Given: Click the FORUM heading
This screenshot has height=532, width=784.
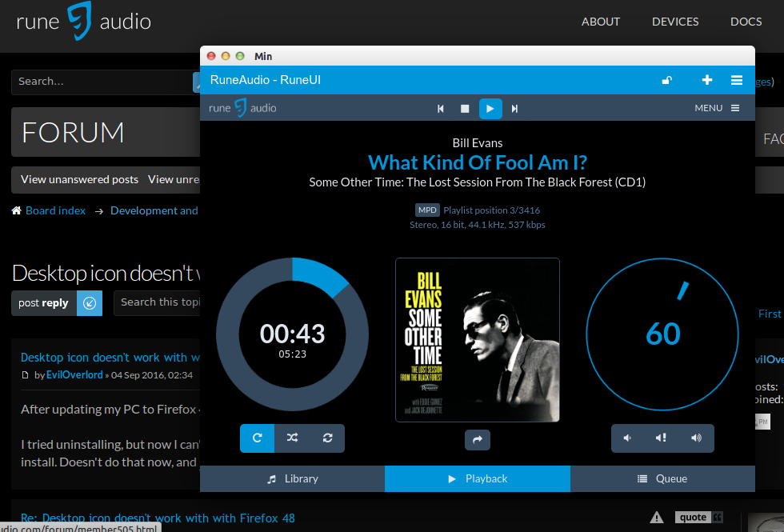Looking at the screenshot, I should tap(73, 133).
